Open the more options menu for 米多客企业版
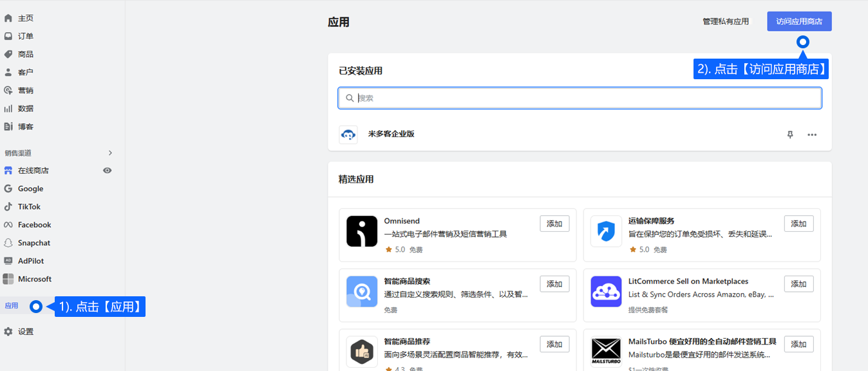This screenshot has height=371, width=868. pos(812,135)
